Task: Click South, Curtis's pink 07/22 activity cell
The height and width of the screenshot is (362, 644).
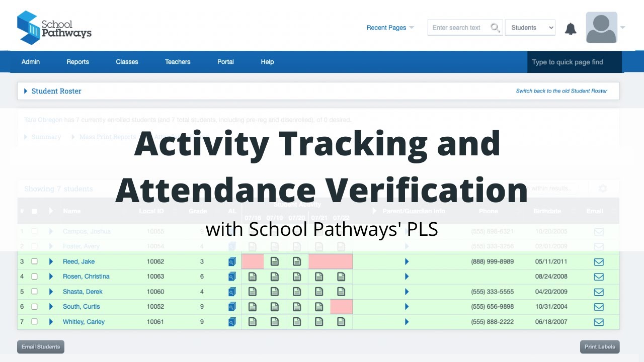Action: (x=341, y=307)
